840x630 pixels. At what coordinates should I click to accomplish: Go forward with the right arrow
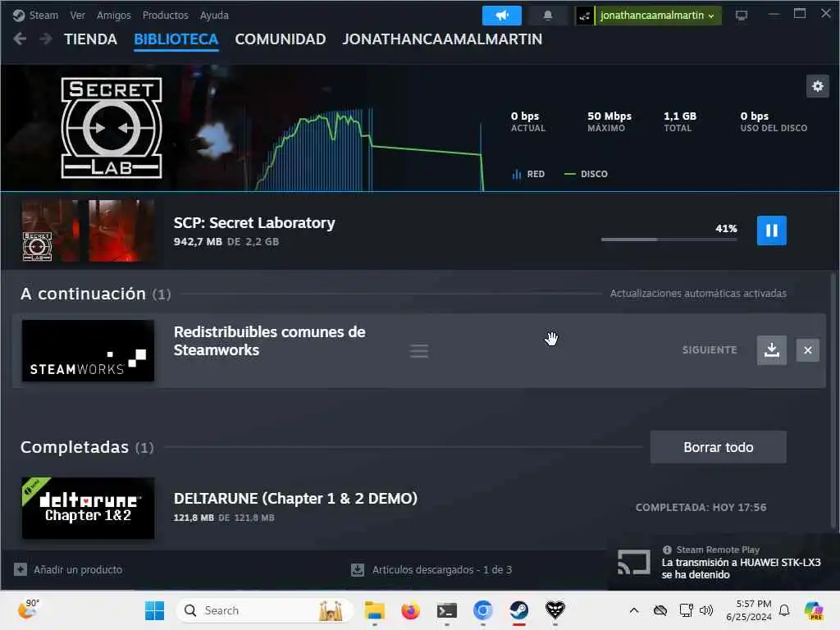(x=46, y=39)
